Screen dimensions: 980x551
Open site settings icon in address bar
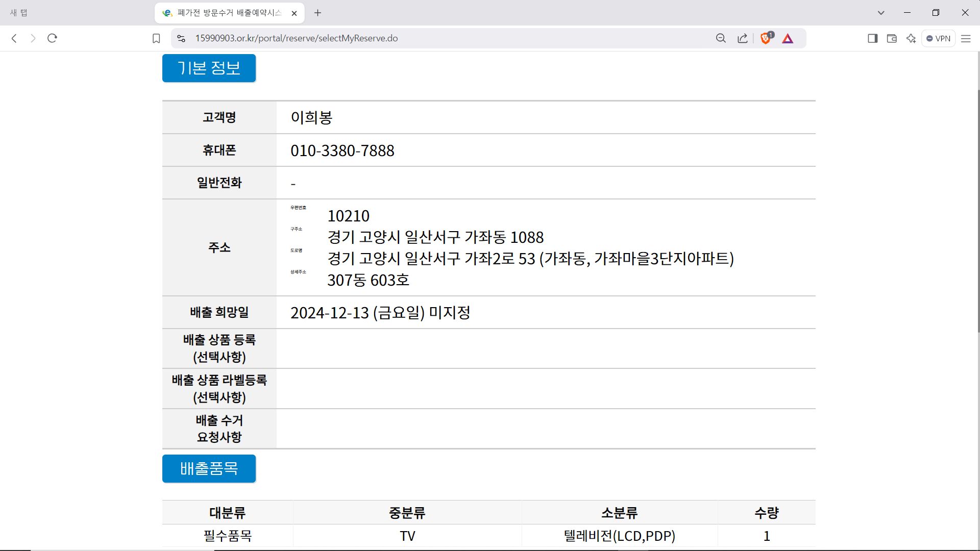(181, 38)
